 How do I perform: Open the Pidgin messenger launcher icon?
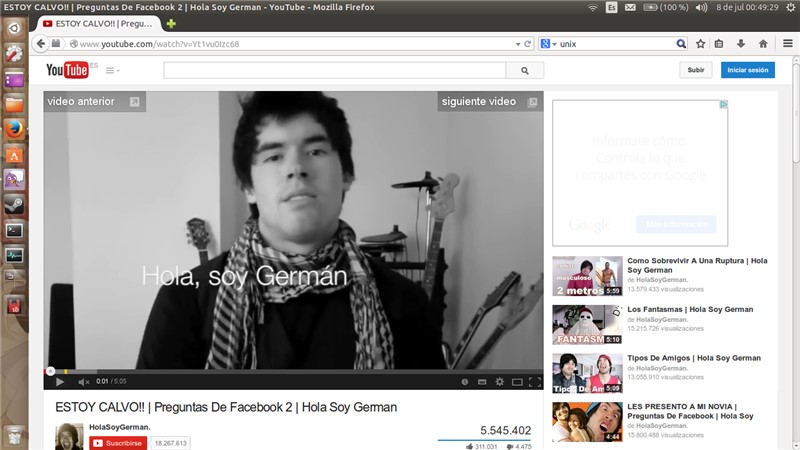14,180
